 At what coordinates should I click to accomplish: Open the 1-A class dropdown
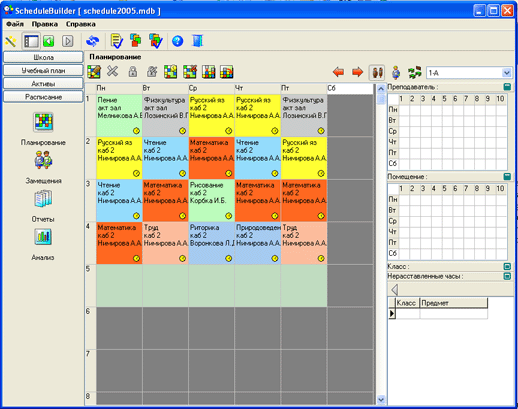point(506,73)
